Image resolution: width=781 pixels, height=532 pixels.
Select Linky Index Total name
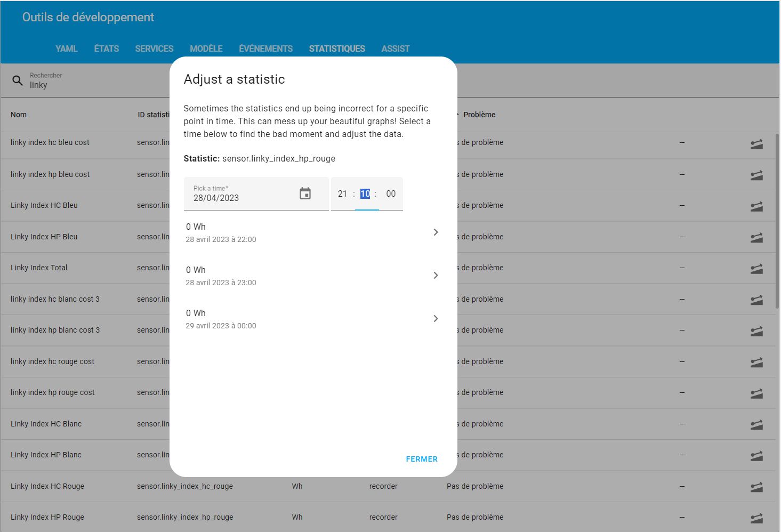[39, 268]
